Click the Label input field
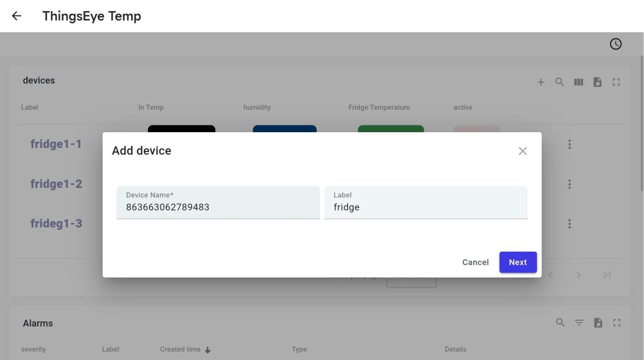 pos(425,207)
